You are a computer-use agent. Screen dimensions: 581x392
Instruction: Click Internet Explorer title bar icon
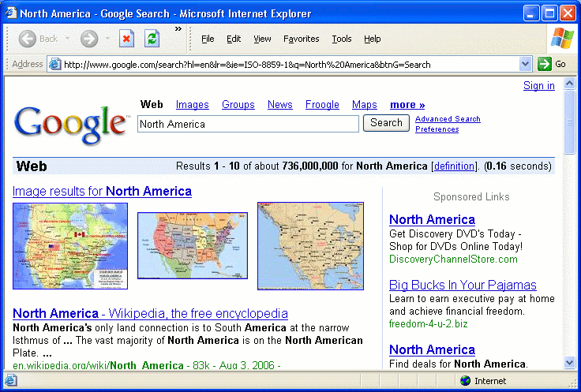coord(11,13)
